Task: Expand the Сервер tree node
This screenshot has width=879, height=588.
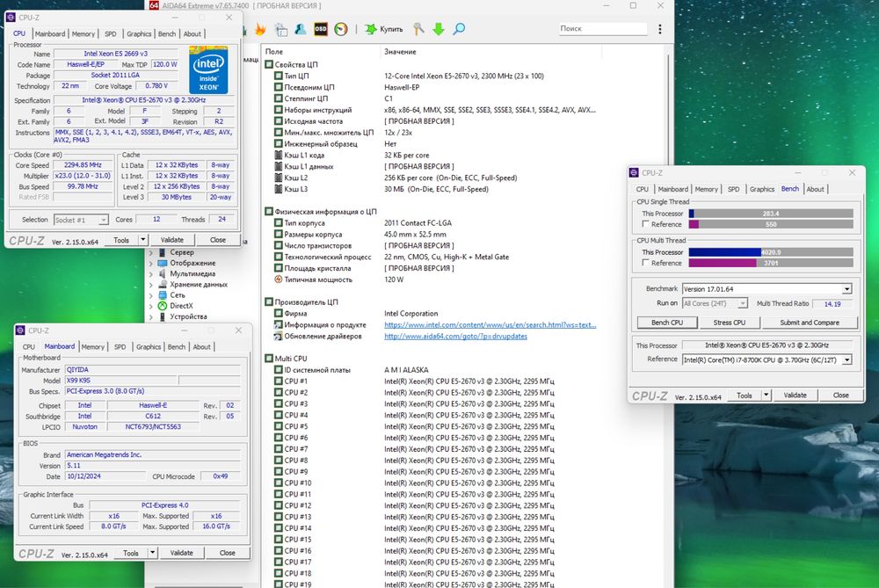Action: [150, 253]
